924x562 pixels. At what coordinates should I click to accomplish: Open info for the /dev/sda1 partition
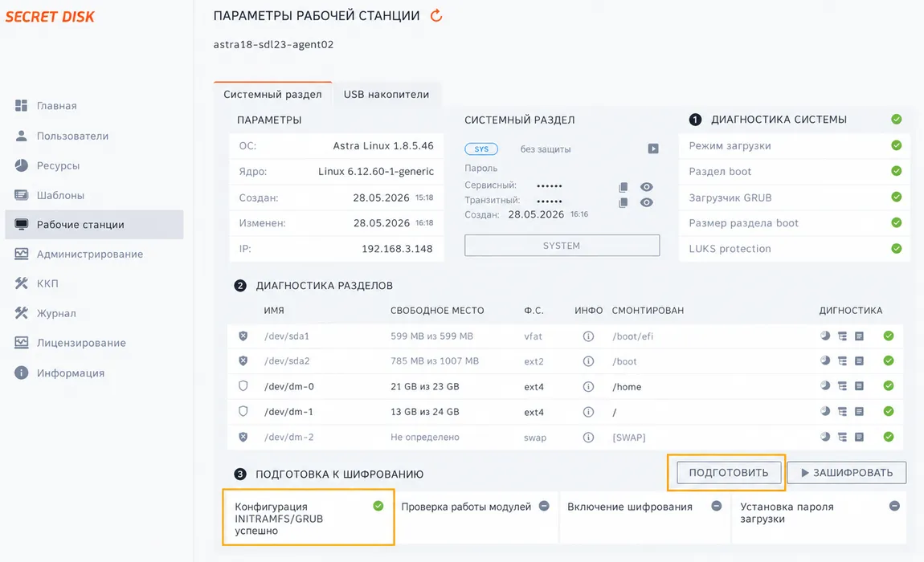[588, 336]
